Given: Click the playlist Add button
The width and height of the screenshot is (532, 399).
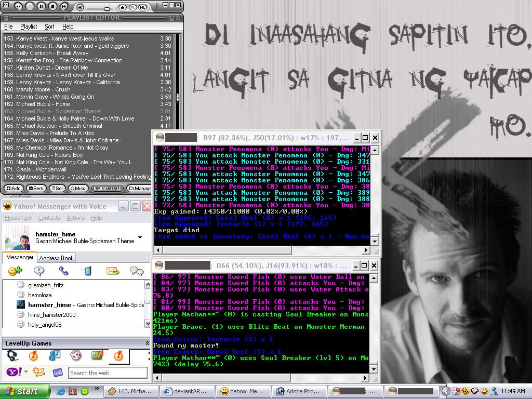Looking at the screenshot, I should (x=14, y=188).
